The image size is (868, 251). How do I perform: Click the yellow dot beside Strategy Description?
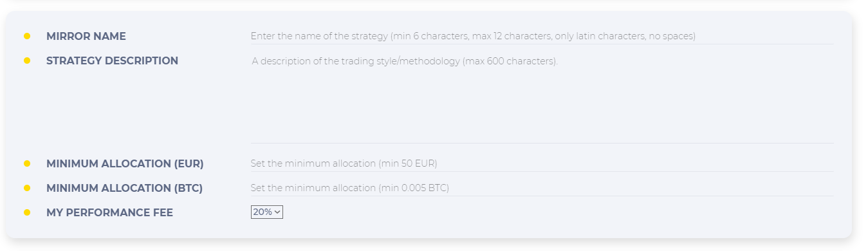[x=27, y=60]
